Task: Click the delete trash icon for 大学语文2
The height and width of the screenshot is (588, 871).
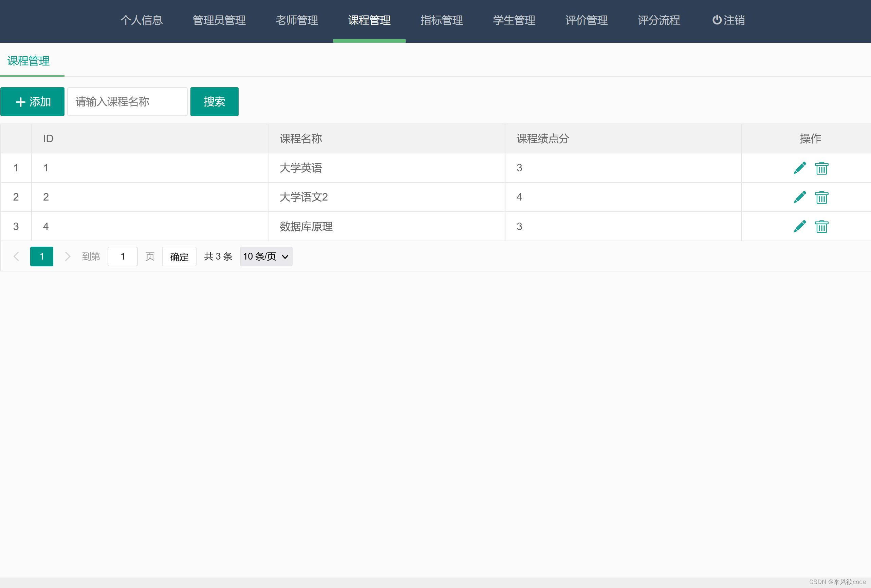Action: coord(821,197)
